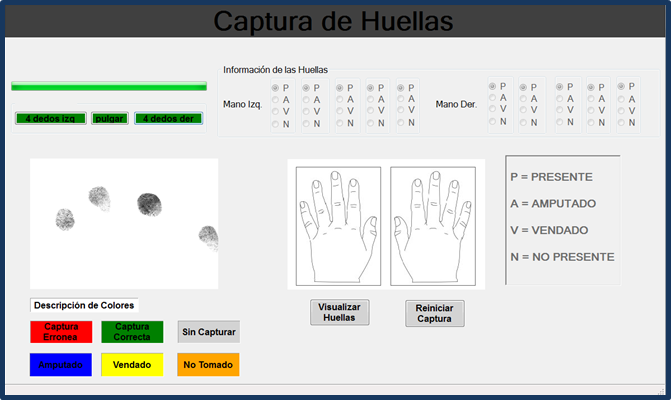
Task: Choose N in first Mano Der. finger group
Action: click(x=493, y=121)
